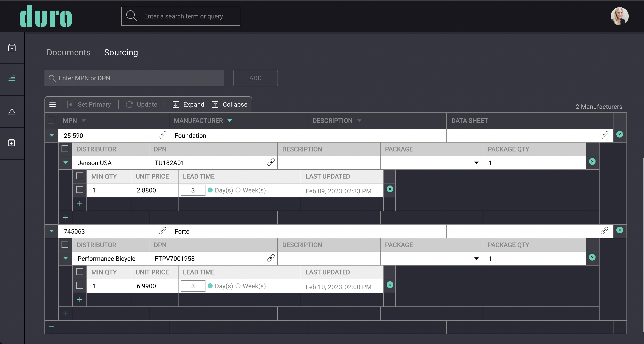The width and height of the screenshot is (644, 344).
Task: Collapse the 745063 manufacturer row
Action: click(52, 231)
